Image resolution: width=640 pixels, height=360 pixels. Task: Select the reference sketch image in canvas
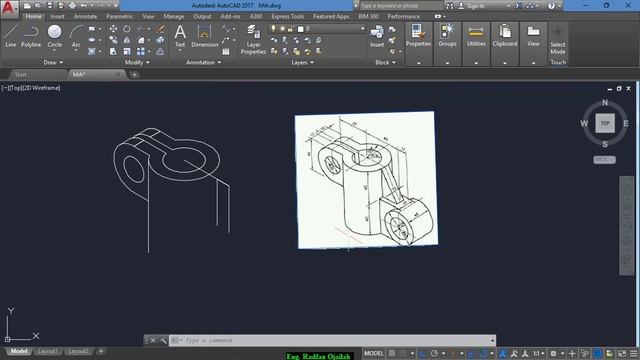(x=366, y=180)
